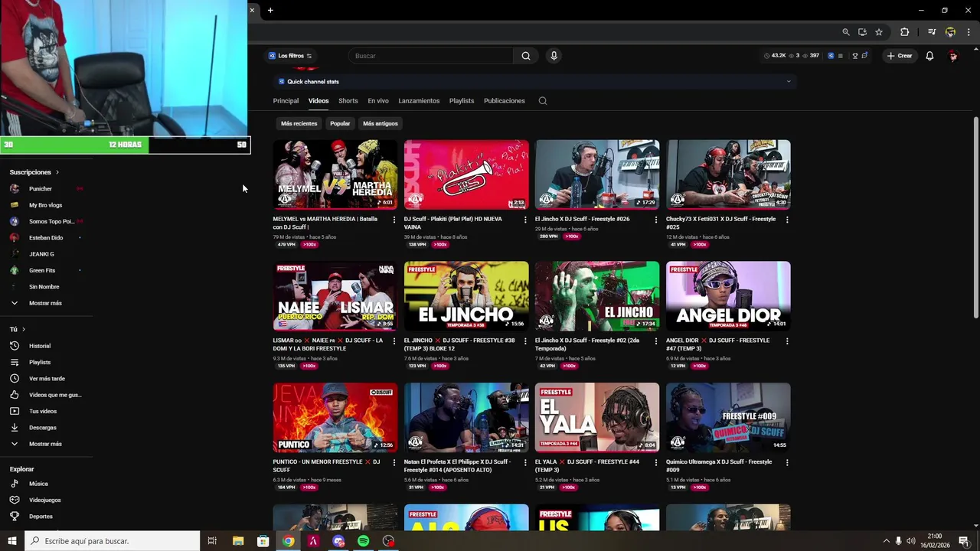Select the Más recientes sort chip
Image resolution: width=980 pixels, height=551 pixels.
coord(299,123)
